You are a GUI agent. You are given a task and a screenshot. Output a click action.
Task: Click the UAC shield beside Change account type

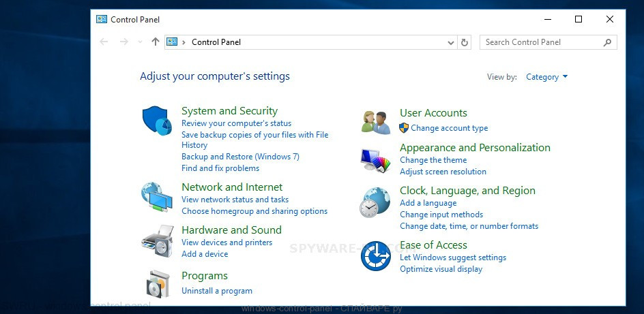(404, 128)
